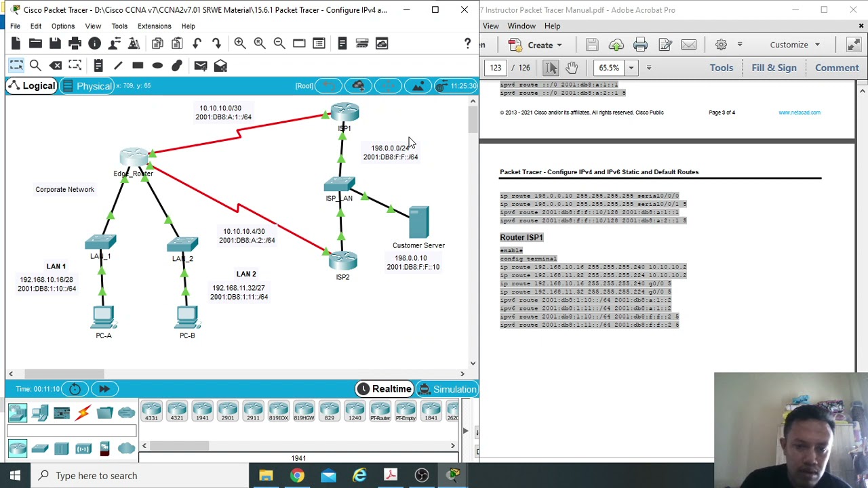Click the Packet Tracer help question mark

[x=467, y=43]
